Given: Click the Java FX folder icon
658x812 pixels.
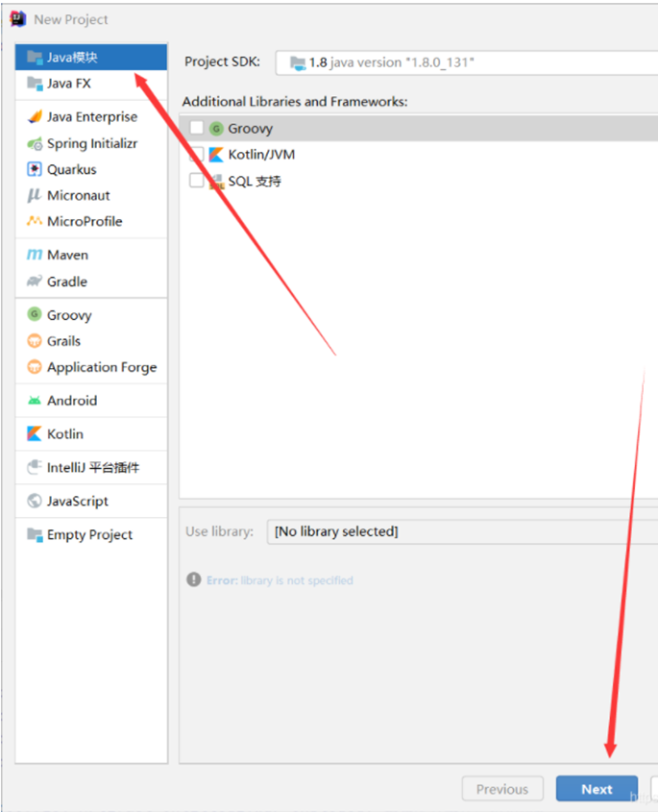Looking at the screenshot, I should (35, 84).
